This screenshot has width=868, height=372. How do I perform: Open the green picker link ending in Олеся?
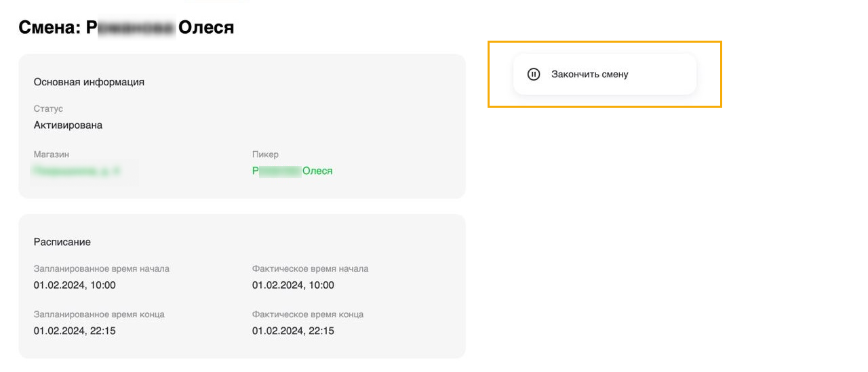click(x=292, y=171)
